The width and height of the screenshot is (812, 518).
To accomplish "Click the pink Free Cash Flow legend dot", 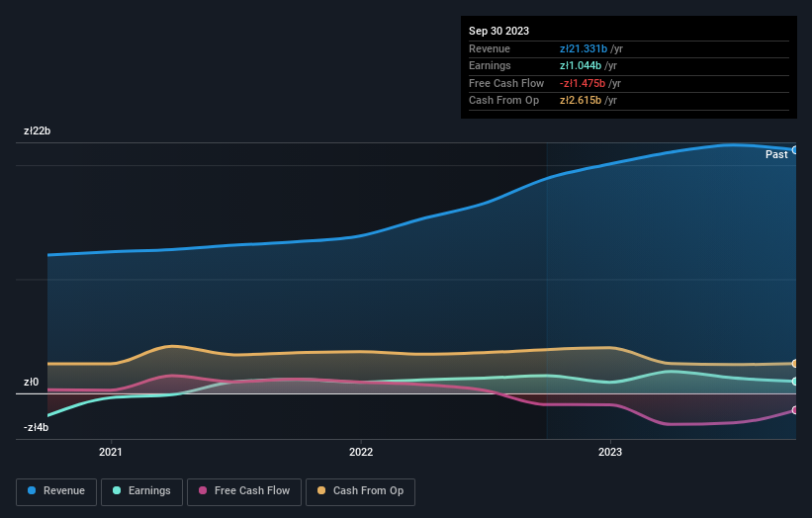I will 203,490.
